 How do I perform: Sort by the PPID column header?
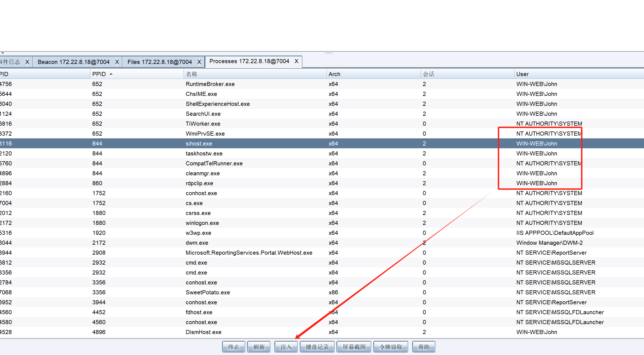point(99,74)
